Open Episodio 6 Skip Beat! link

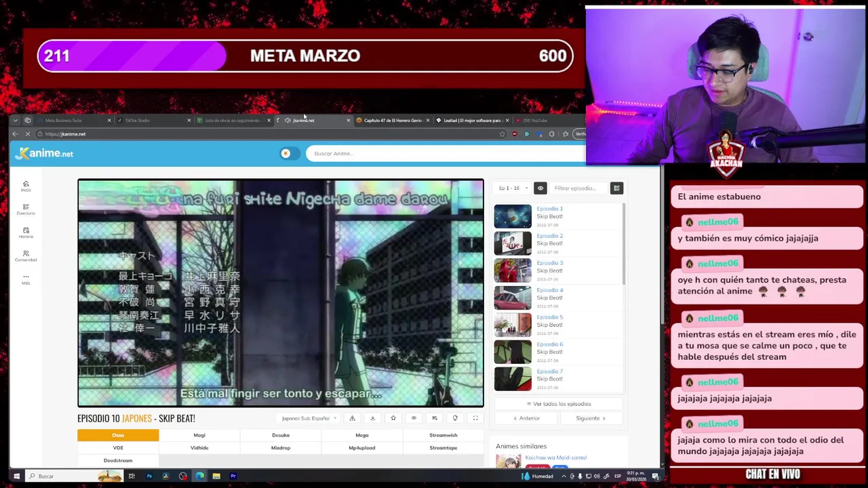549,352
